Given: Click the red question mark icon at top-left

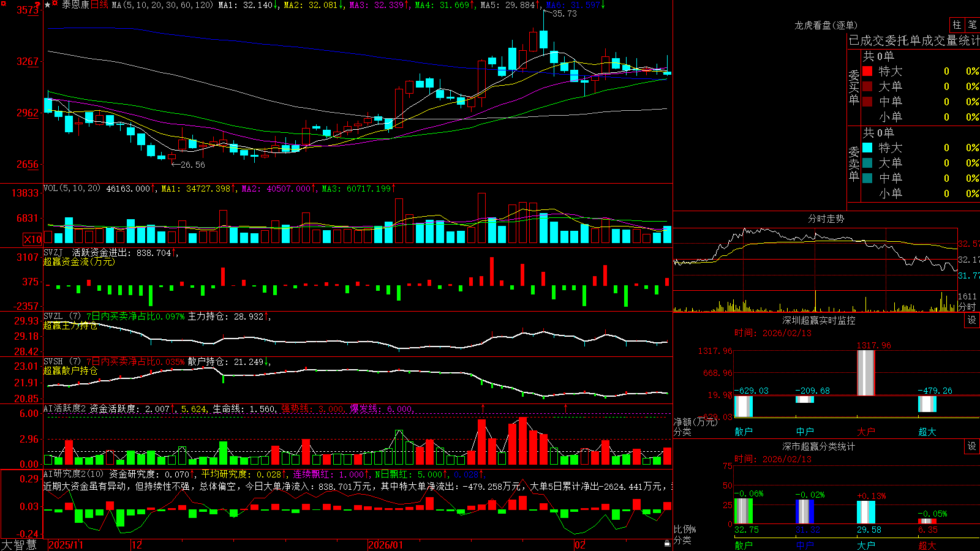Looking at the screenshot, I should tap(39, 5).
